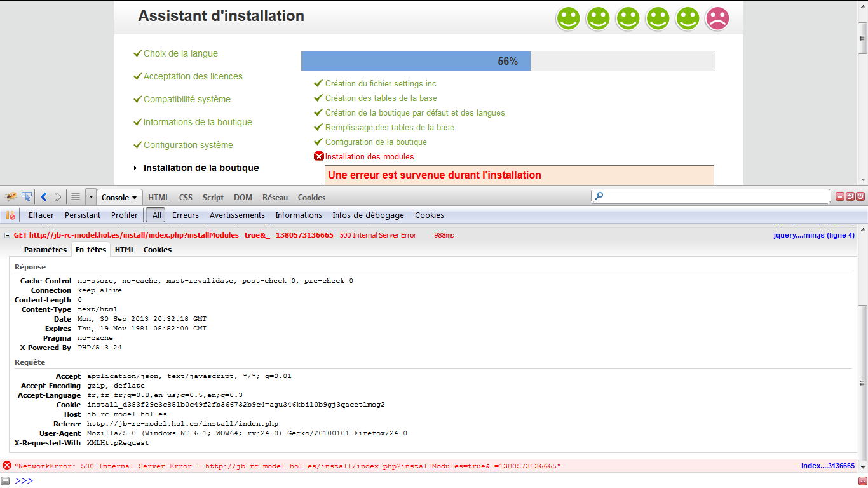Viewport: 868px width, 488px height.
Task: Open the Firebug bug icon menu
Action: pyautogui.click(x=11, y=197)
